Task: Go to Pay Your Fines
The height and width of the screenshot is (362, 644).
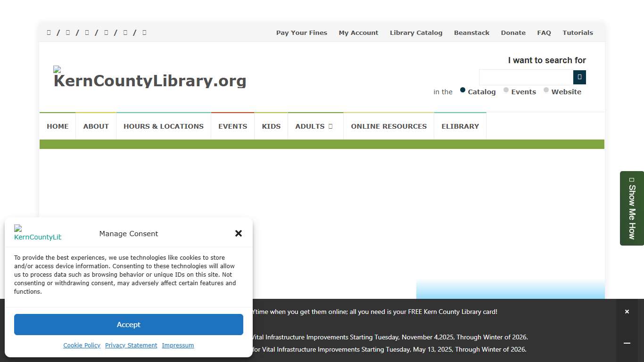Action: coord(301,33)
